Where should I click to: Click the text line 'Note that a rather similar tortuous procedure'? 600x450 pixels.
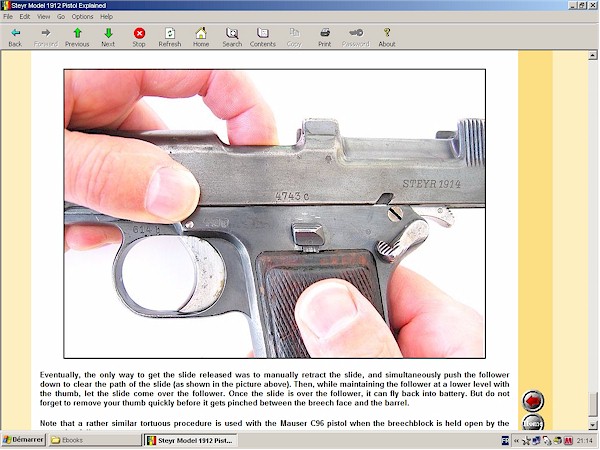274,423
